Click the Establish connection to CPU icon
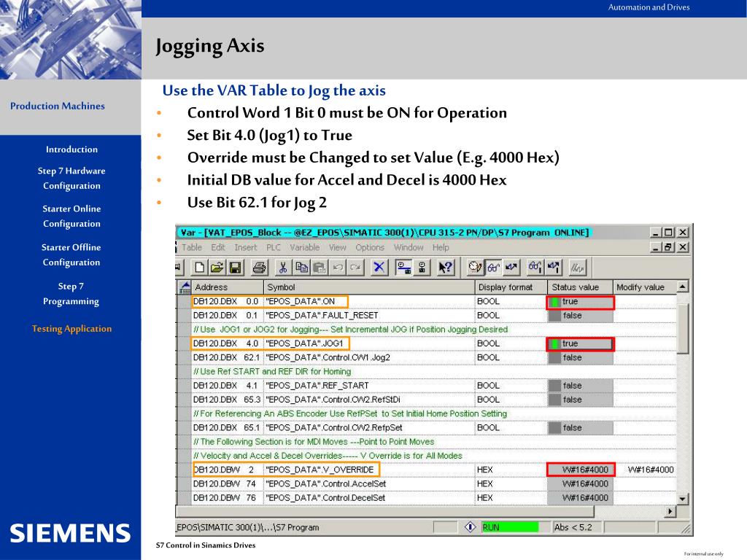 404,268
